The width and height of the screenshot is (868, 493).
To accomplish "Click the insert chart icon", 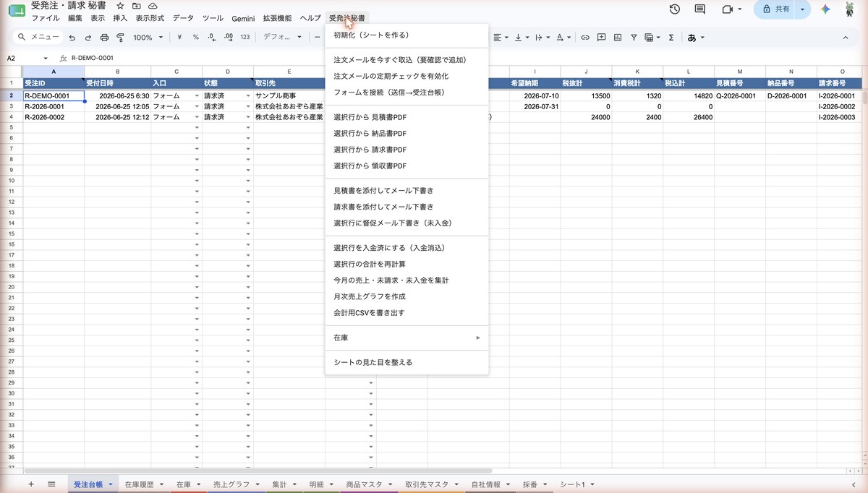I will (618, 37).
